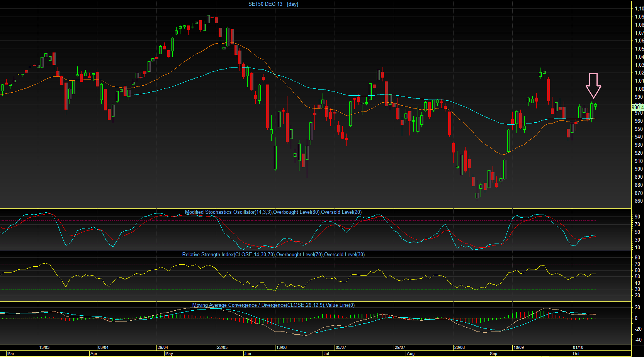
Task: Select '30' on the Relative Strength Index scale
Action: tap(637, 289)
